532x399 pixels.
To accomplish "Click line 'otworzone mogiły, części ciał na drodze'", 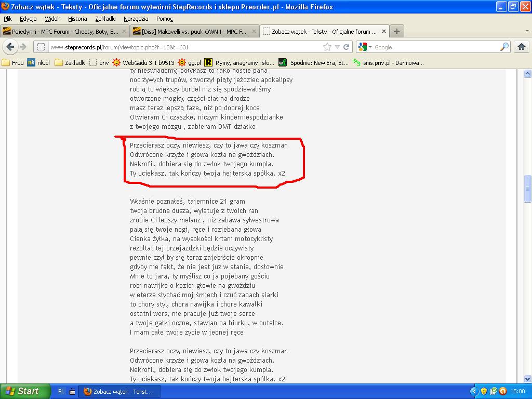I will (190, 98).
